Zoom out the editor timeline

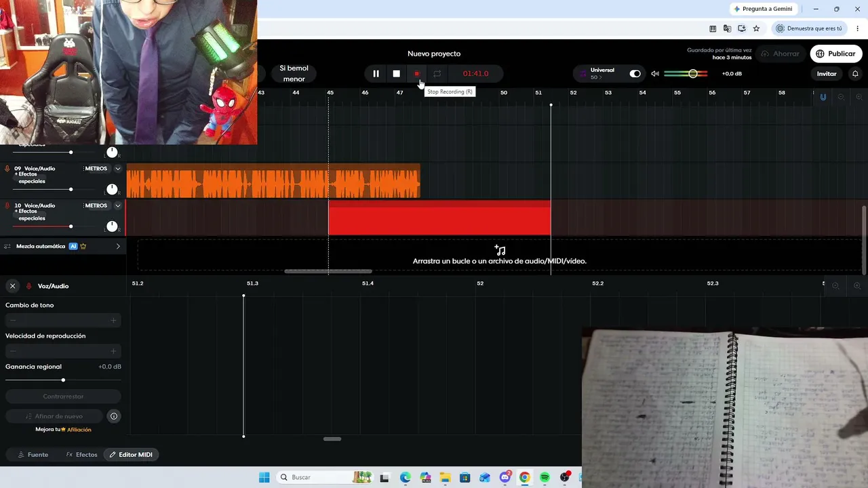[x=835, y=286]
